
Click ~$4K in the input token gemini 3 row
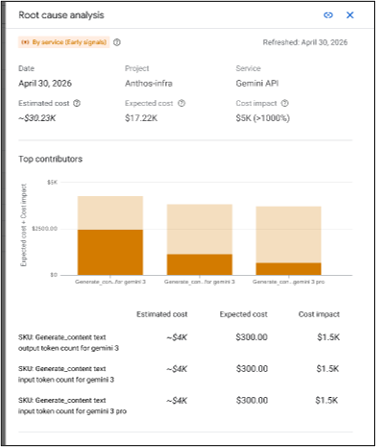[x=177, y=369]
